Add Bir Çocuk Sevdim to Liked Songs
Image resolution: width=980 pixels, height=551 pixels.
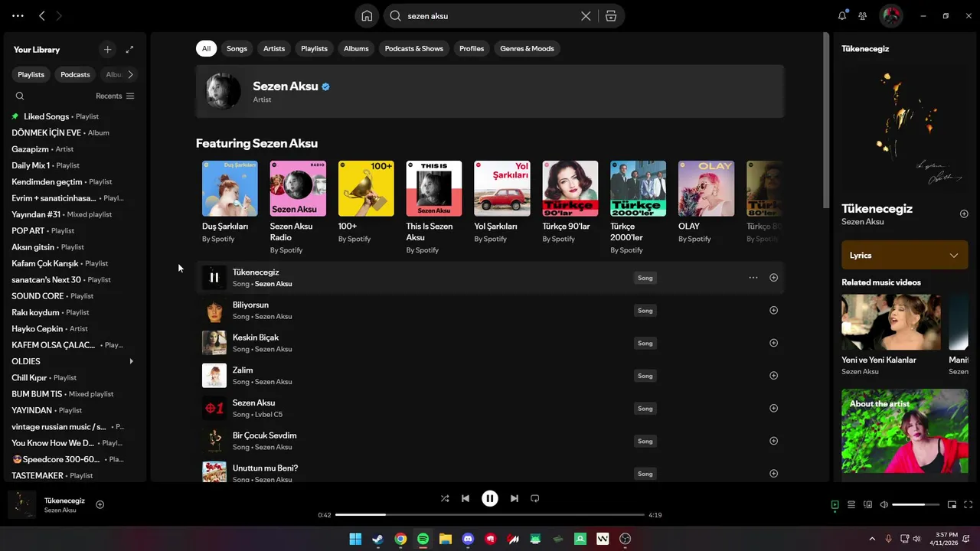pyautogui.click(x=773, y=441)
